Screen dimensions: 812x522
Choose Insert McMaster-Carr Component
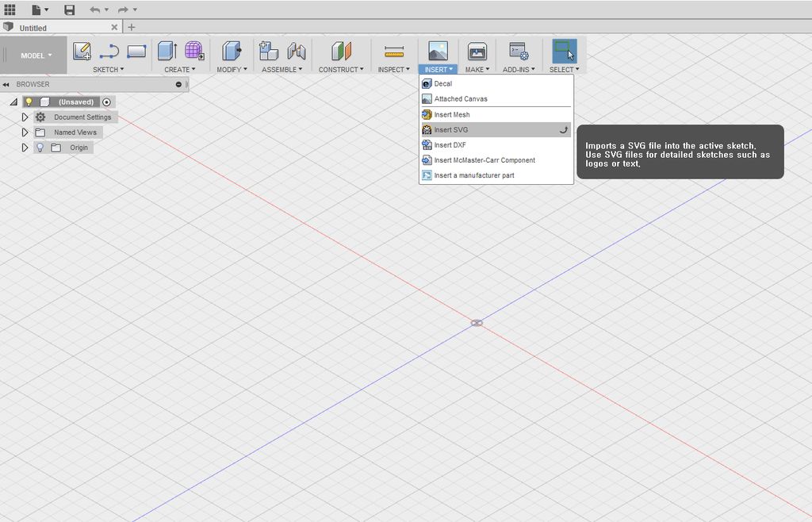pos(496,160)
